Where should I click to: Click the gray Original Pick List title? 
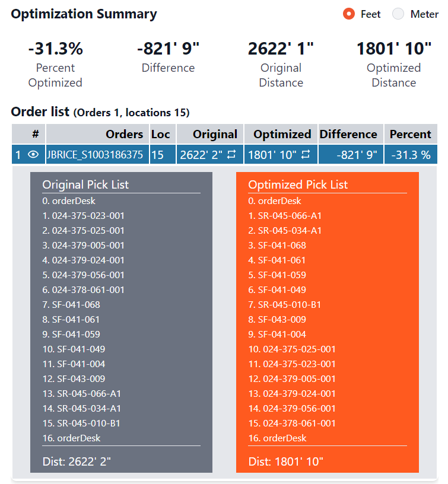click(85, 184)
